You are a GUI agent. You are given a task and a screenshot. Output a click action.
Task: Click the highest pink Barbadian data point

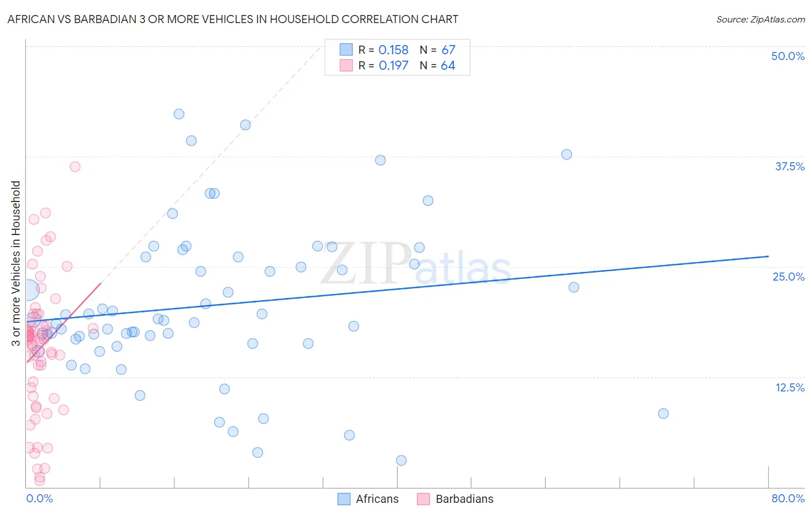click(x=75, y=167)
